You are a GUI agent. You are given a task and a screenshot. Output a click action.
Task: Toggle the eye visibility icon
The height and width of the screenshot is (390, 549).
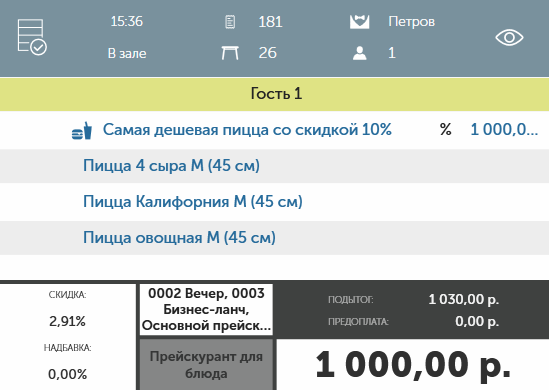tap(509, 37)
